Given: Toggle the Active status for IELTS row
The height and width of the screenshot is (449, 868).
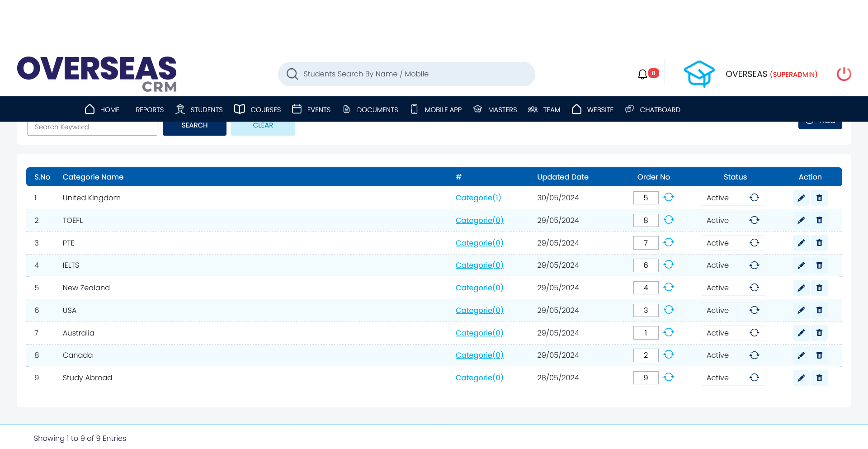Looking at the screenshot, I should [754, 265].
